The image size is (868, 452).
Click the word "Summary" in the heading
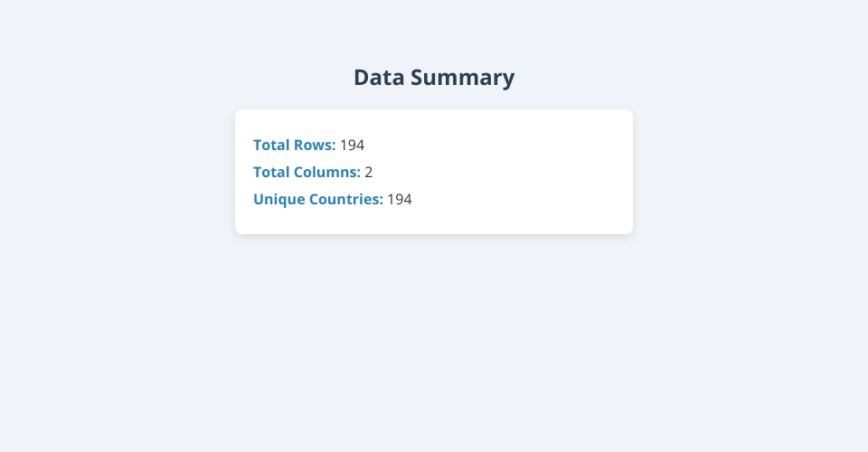click(x=462, y=79)
